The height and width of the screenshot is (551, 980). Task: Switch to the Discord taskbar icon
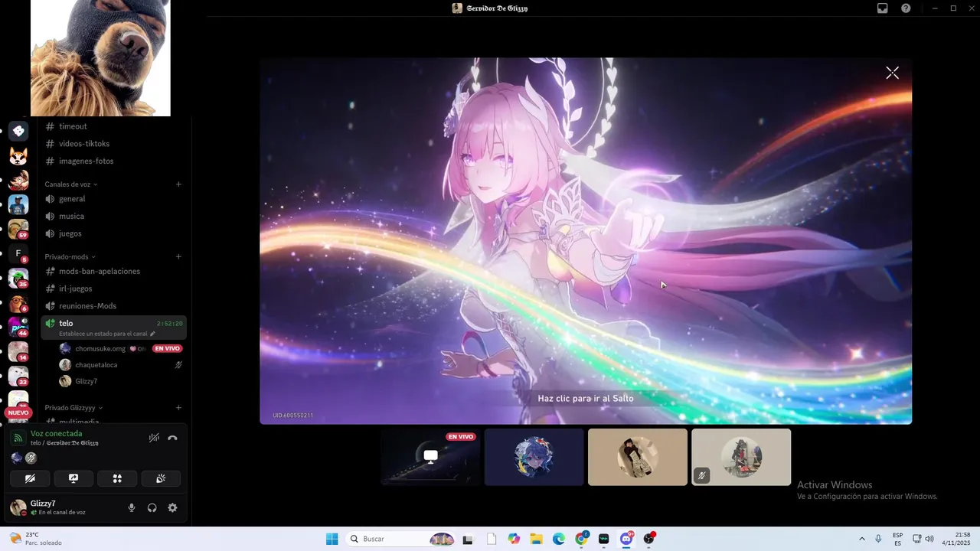[x=626, y=539]
